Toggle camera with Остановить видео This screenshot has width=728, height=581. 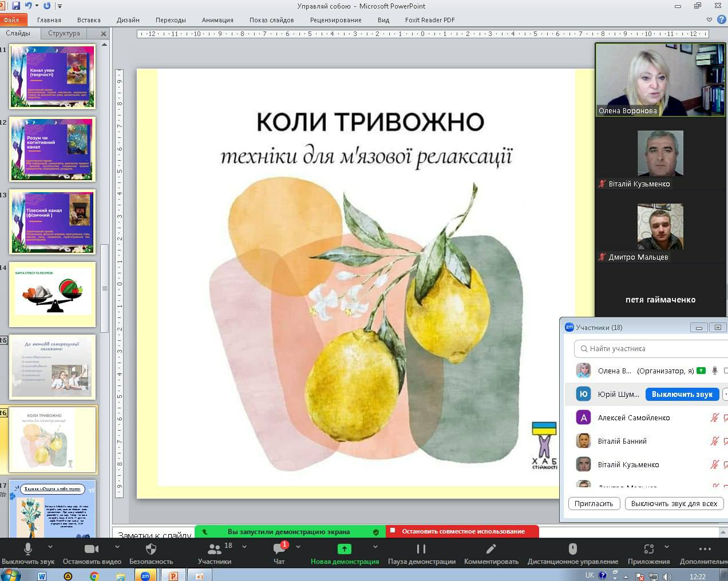coord(92,549)
